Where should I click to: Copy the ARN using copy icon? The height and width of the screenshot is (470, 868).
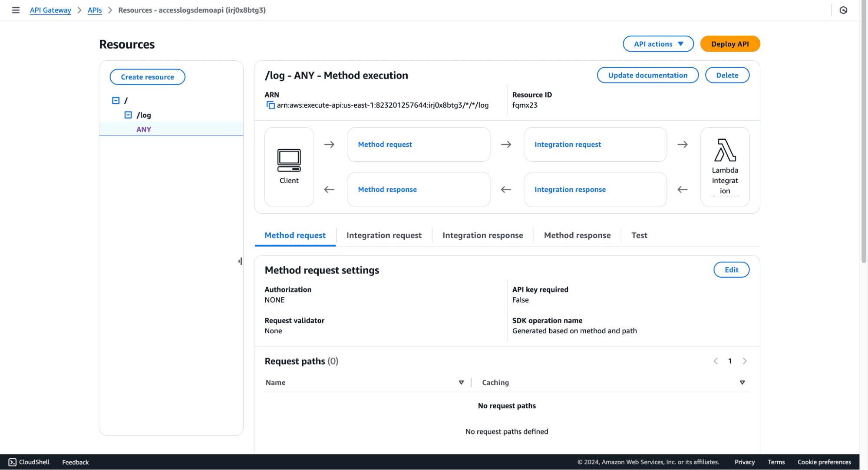point(270,105)
